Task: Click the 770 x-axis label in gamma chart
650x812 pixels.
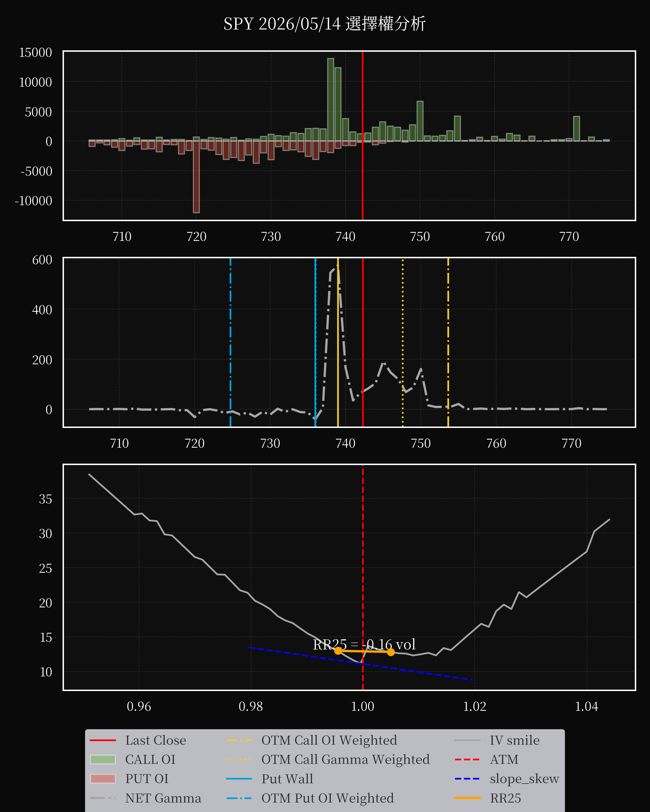Action: click(x=571, y=443)
